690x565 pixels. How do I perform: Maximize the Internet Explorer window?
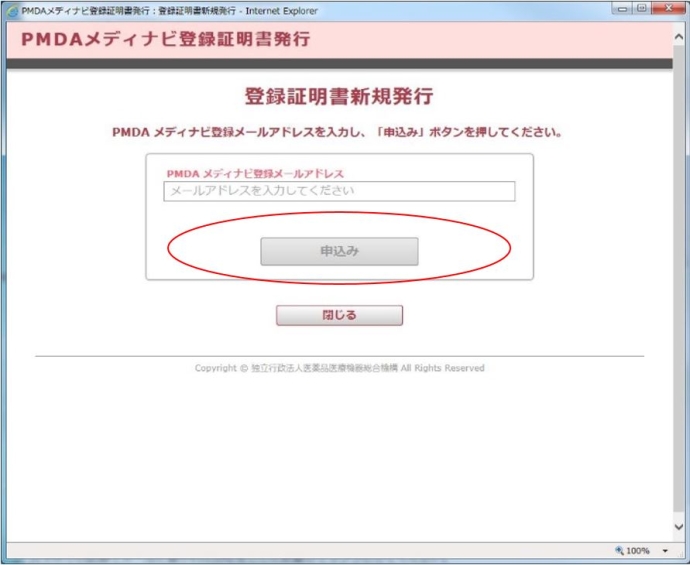point(642,8)
